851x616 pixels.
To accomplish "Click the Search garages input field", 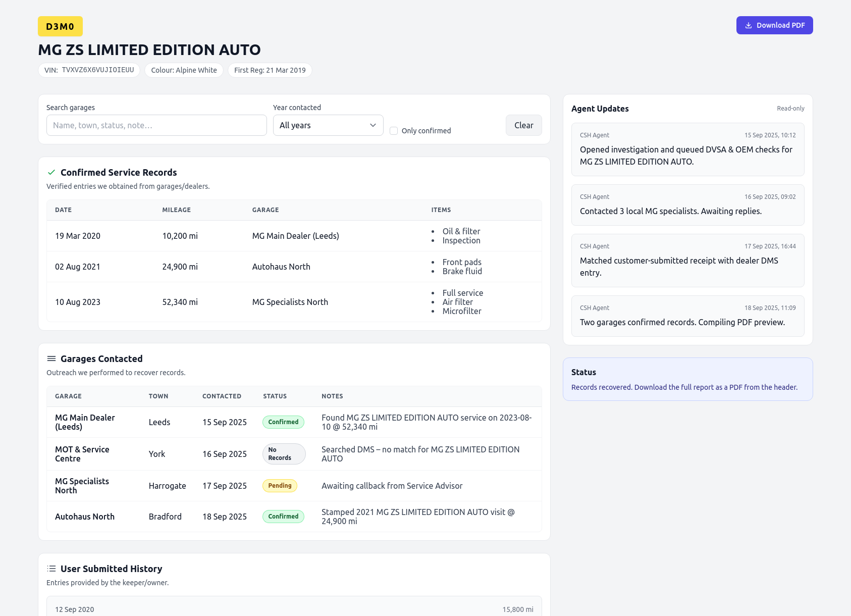I will (156, 125).
